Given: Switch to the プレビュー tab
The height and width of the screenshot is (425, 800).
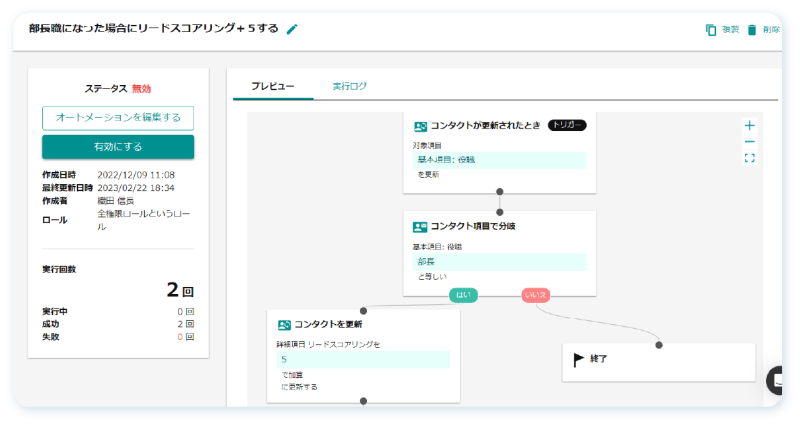Looking at the screenshot, I should tap(272, 86).
